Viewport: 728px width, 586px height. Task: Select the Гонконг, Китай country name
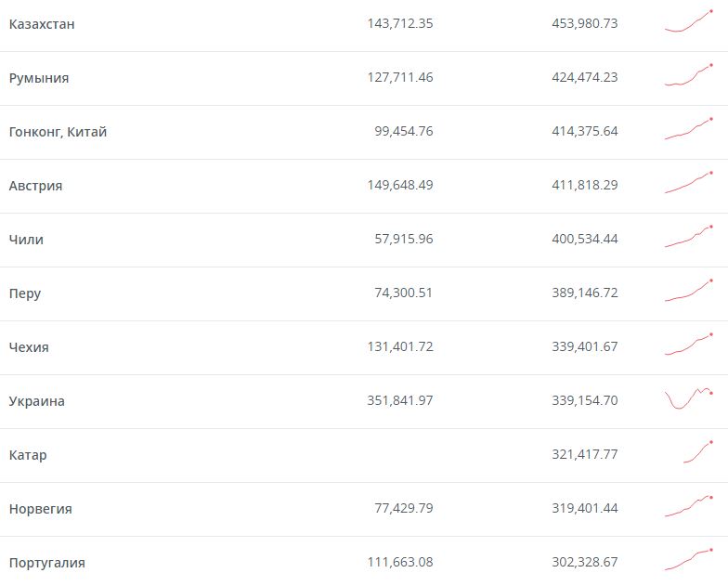tap(58, 132)
